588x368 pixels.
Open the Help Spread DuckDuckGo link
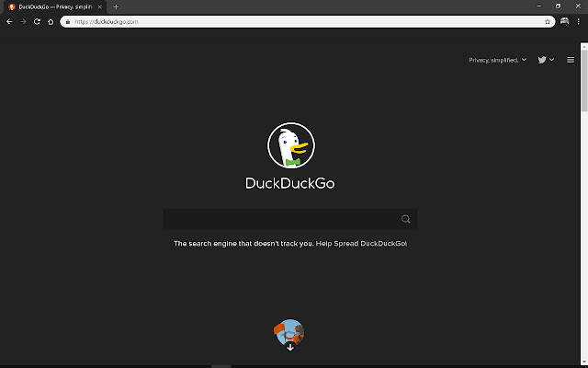(361, 244)
